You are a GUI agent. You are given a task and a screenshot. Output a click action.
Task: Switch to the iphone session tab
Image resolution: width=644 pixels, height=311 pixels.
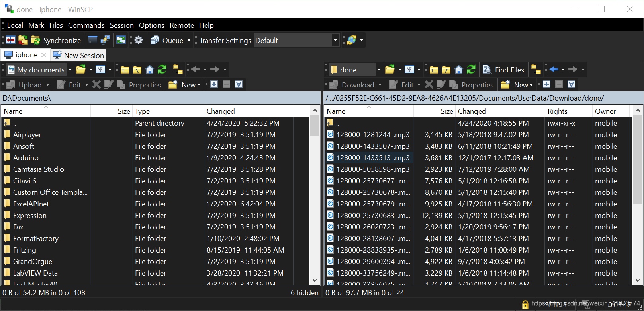click(x=25, y=55)
